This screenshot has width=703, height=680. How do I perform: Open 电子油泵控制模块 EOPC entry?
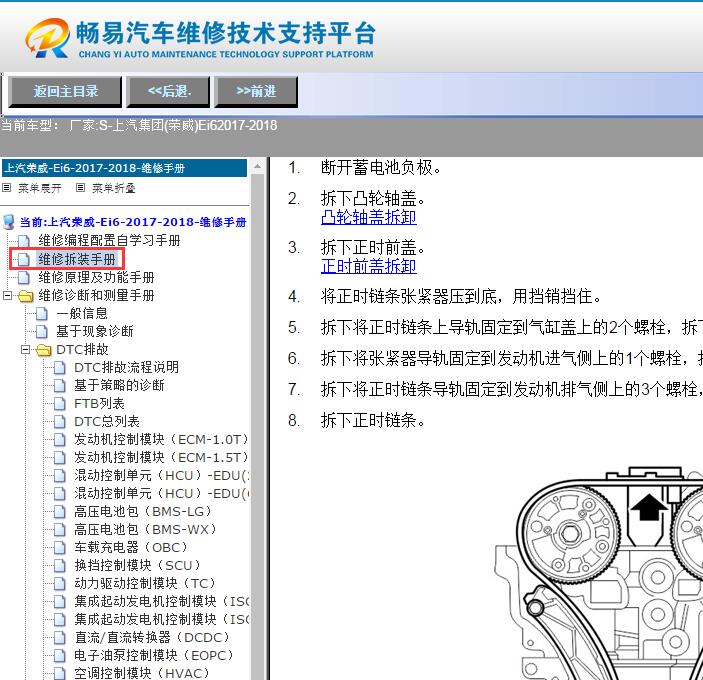click(154, 655)
